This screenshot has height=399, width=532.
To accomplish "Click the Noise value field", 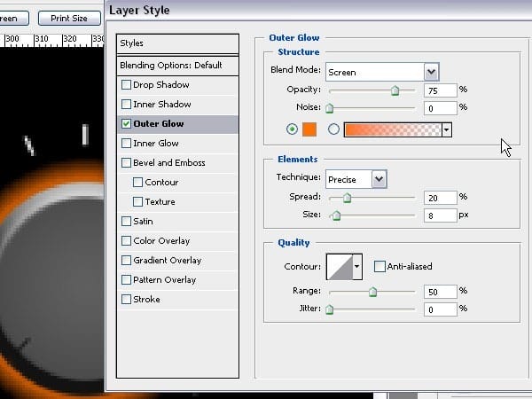I will point(441,108).
